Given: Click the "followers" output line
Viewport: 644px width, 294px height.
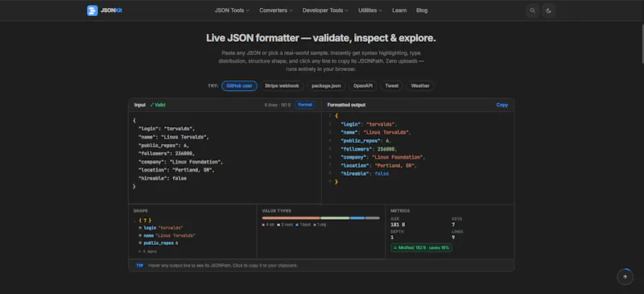Looking at the screenshot, I should [418, 149].
